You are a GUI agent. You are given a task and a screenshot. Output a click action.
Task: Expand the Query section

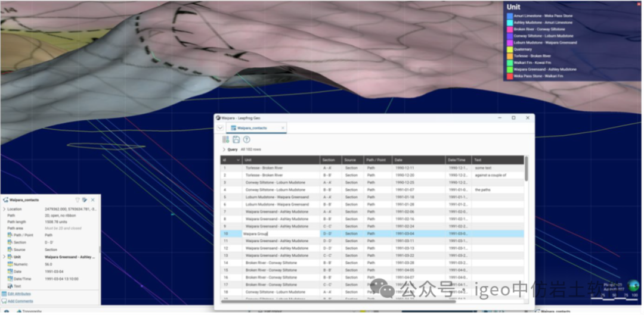coord(224,149)
